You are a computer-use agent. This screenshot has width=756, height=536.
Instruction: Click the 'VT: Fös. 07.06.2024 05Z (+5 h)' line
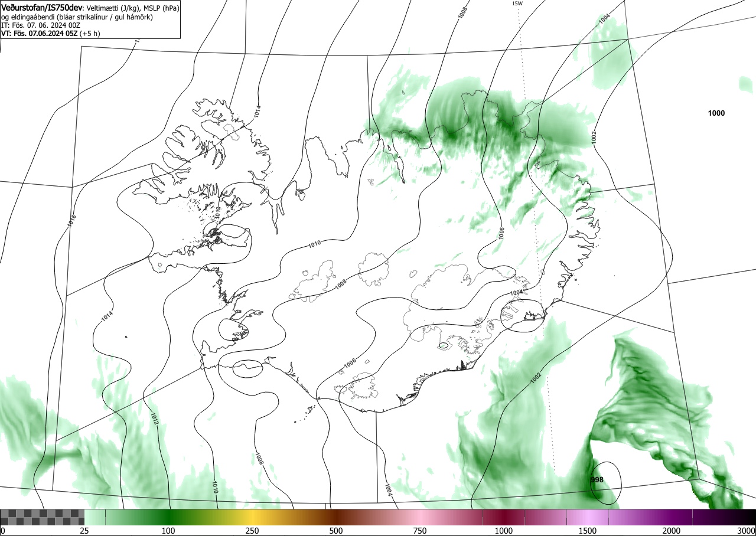(51, 34)
